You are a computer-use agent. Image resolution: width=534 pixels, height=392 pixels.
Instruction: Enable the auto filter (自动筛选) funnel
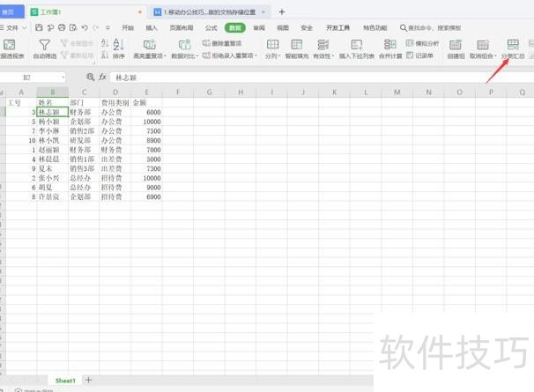point(45,45)
